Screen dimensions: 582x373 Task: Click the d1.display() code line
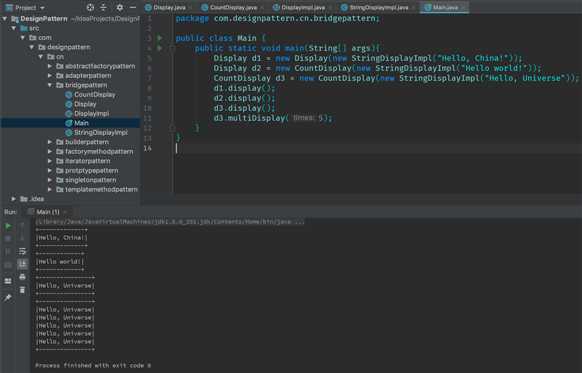(x=244, y=88)
